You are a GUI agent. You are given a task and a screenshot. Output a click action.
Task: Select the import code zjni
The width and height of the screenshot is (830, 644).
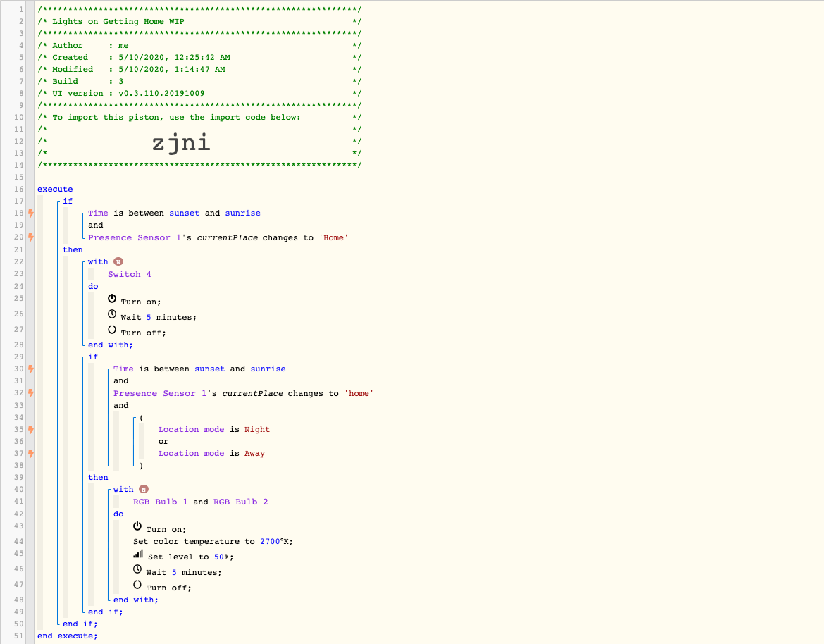coord(181,143)
